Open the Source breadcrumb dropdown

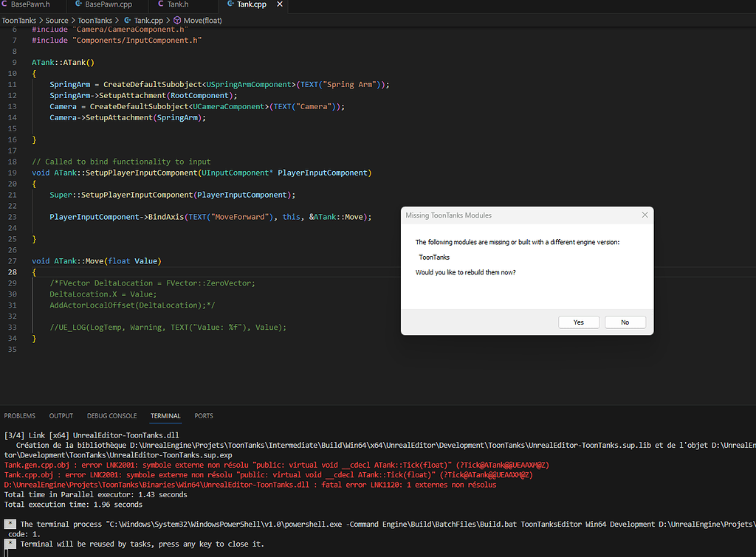coord(58,20)
